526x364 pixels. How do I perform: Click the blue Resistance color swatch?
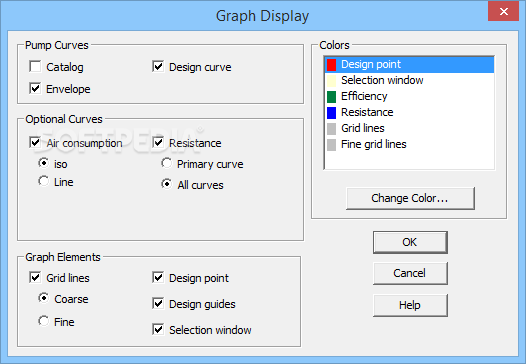[331, 113]
